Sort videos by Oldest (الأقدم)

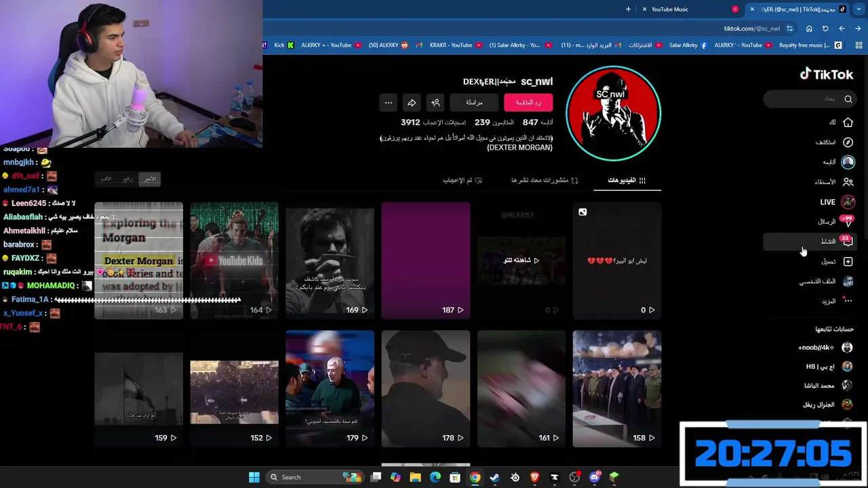[x=106, y=179]
